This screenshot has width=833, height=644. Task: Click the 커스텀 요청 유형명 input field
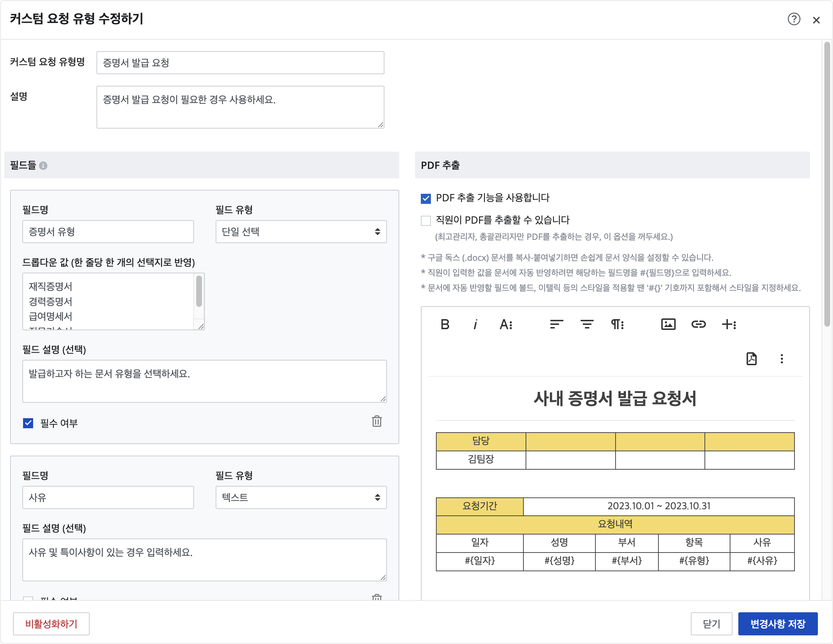[240, 63]
